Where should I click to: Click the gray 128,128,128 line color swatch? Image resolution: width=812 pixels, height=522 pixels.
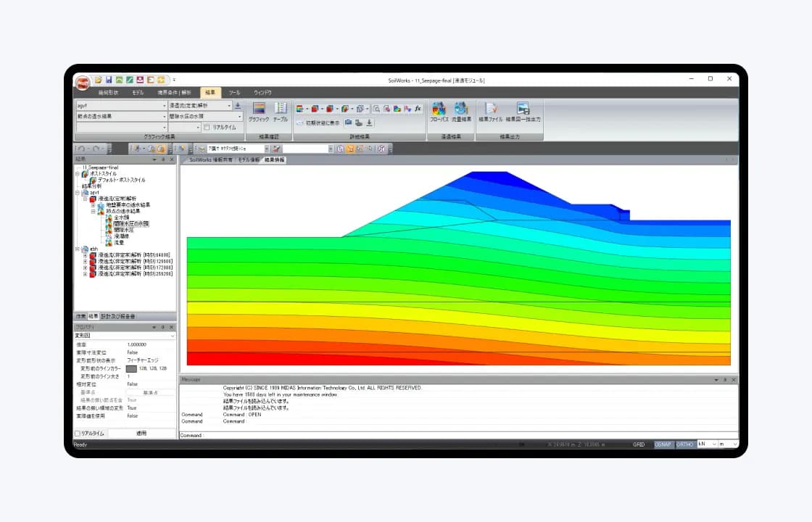click(131, 369)
